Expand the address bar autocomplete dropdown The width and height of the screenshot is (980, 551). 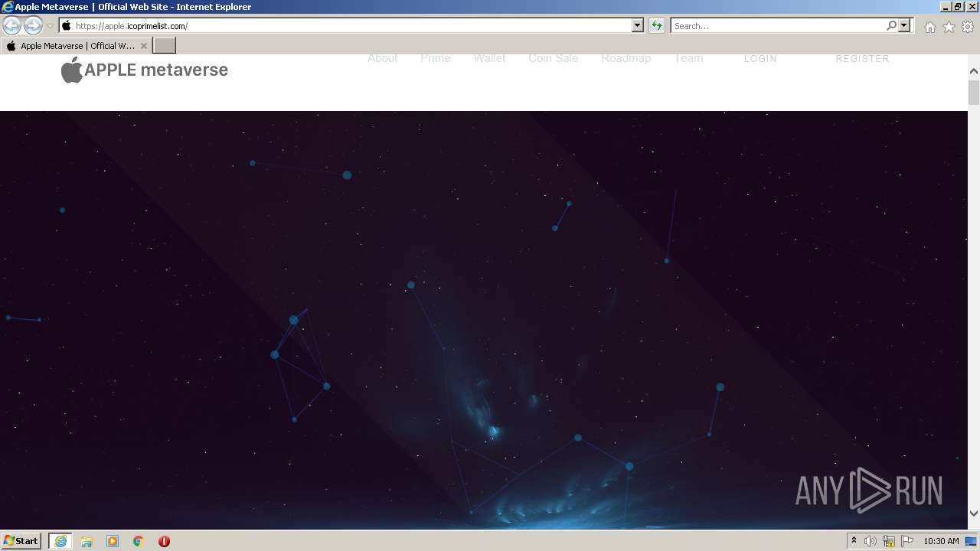638,26
